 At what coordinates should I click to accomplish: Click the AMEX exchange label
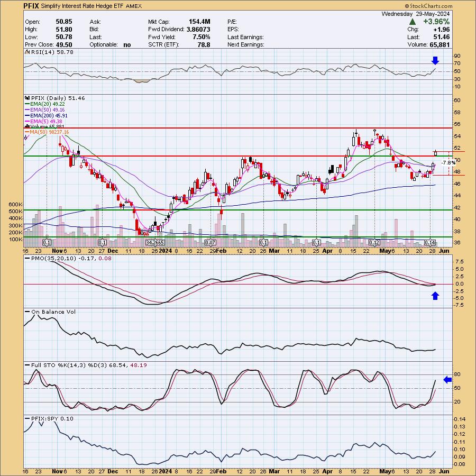click(x=134, y=6)
